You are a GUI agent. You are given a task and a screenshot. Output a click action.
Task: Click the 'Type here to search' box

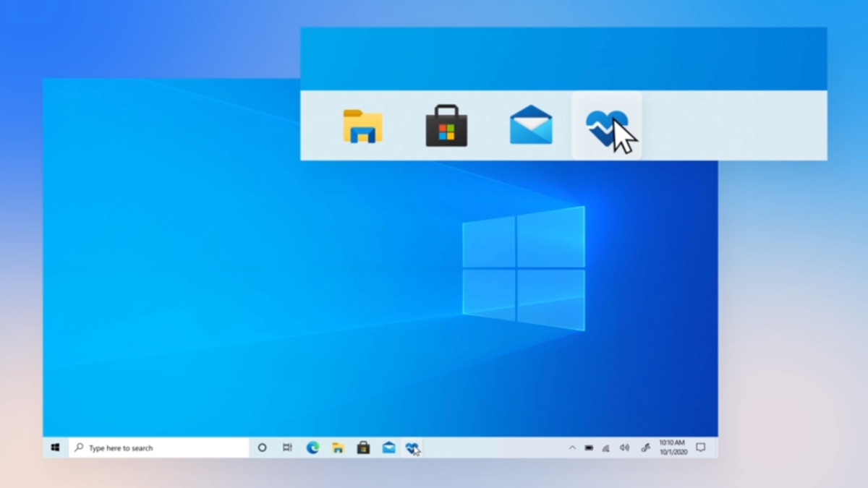tap(159, 448)
